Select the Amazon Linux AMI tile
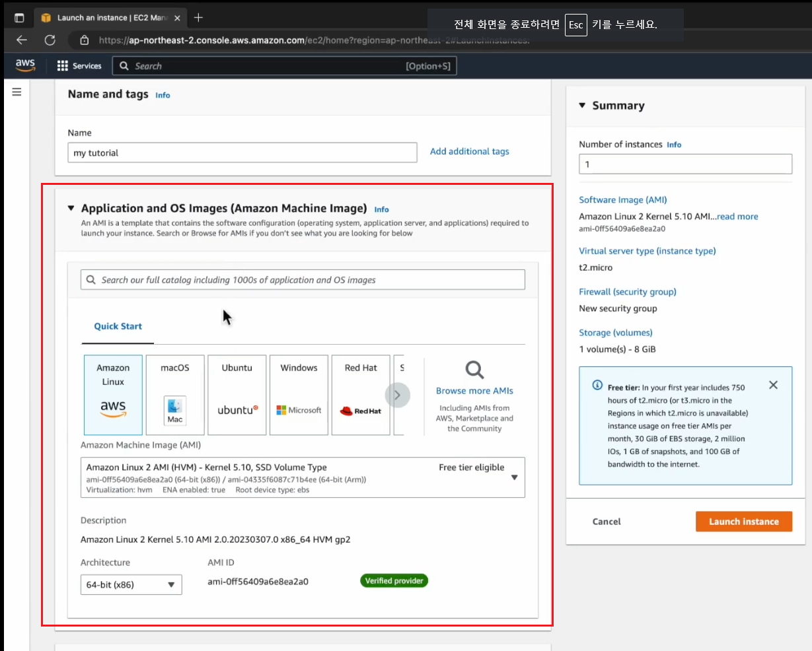The width and height of the screenshot is (812, 651). click(113, 395)
